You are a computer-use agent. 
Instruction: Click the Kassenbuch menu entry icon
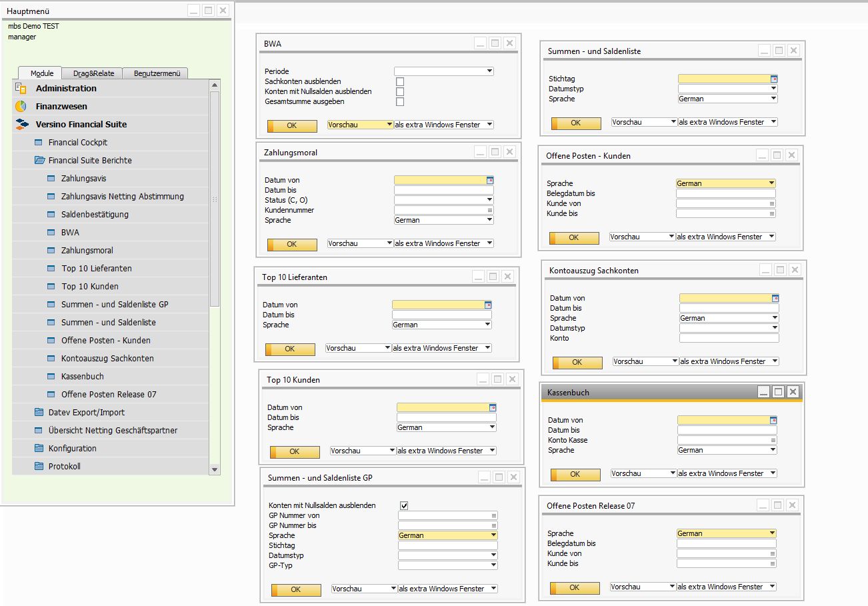(x=51, y=376)
